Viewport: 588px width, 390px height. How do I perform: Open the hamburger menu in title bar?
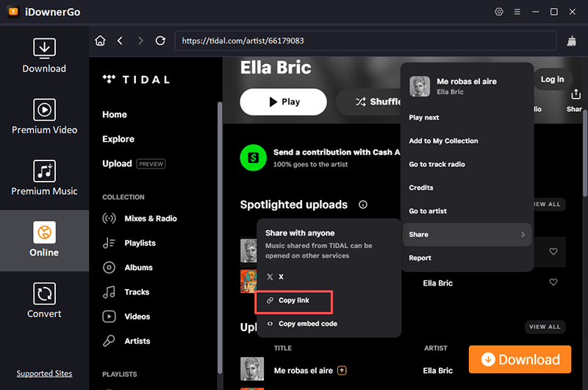click(x=517, y=12)
